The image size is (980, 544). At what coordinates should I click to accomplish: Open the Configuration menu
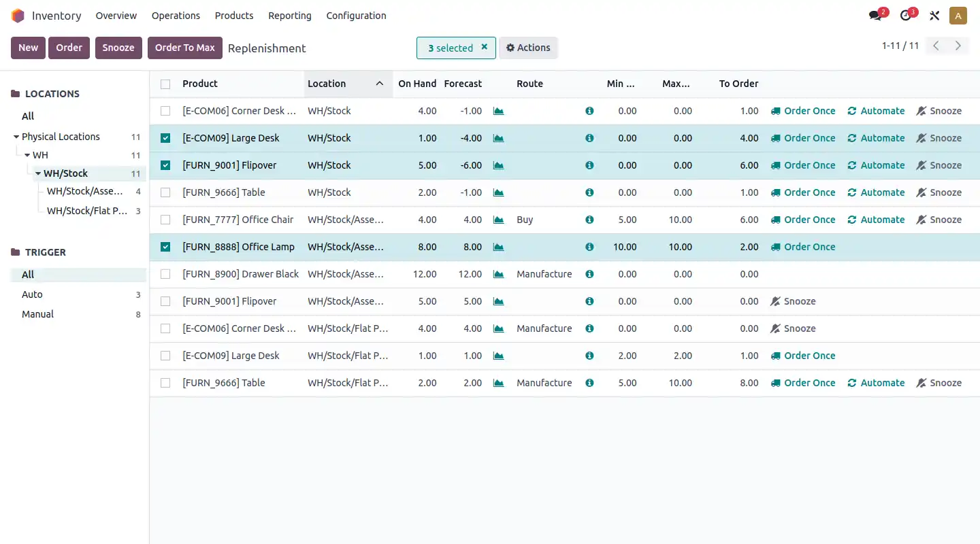356,15
